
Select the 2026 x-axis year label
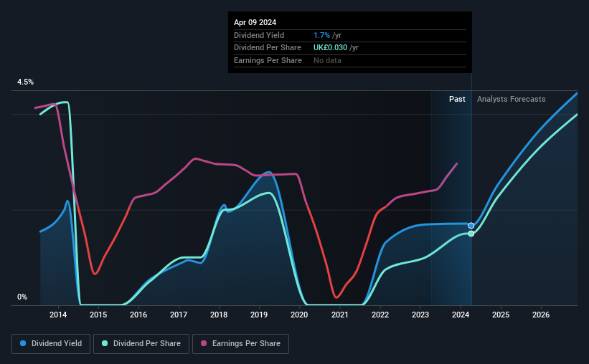(541, 315)
